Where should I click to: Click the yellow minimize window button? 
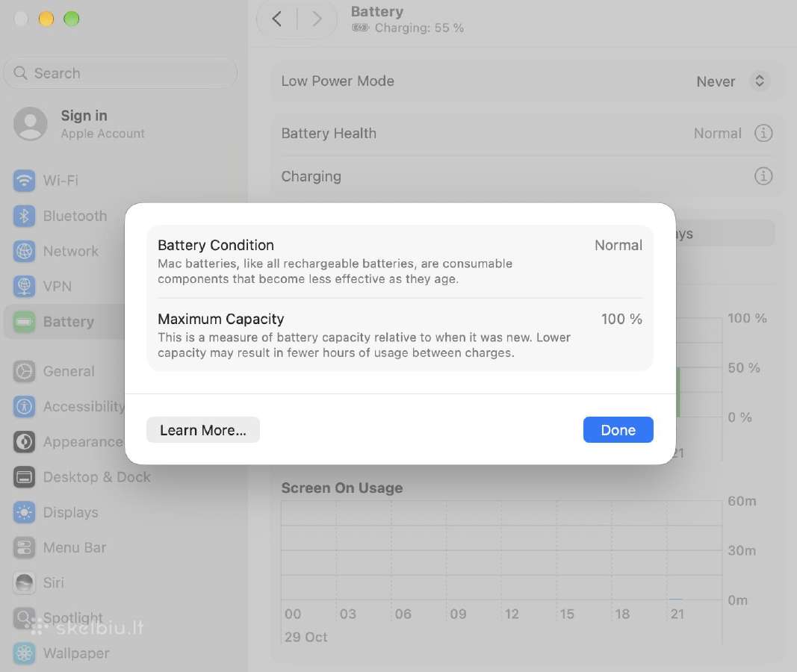pos(46,19)
